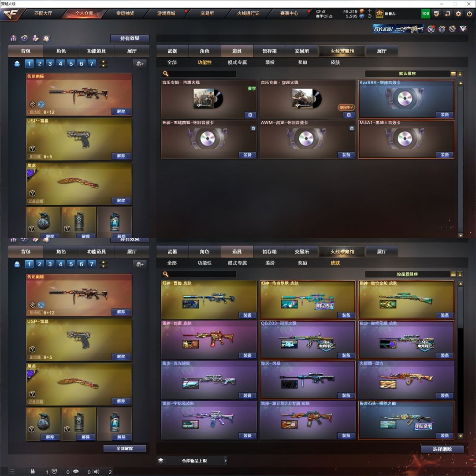Click the round crosshair icon beside the V badge

(442, 29)
